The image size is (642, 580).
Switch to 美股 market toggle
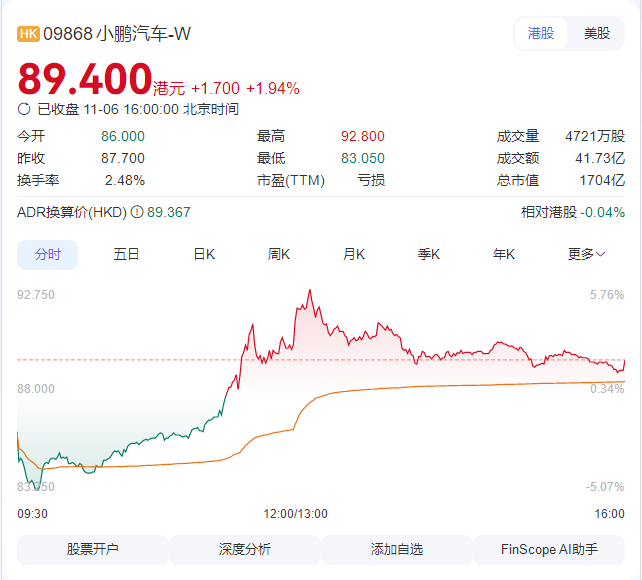click(597, 33)
